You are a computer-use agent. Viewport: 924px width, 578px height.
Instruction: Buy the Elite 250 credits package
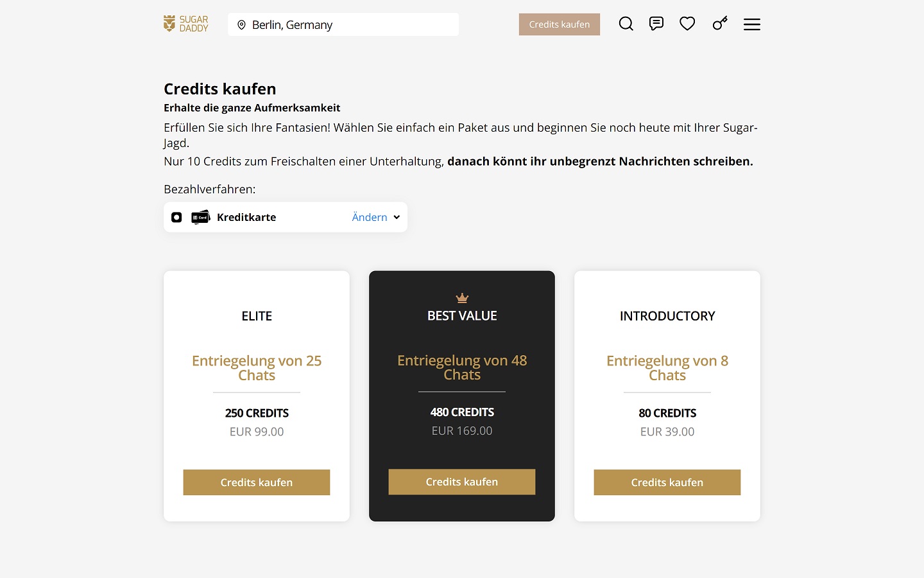[257, 482]
